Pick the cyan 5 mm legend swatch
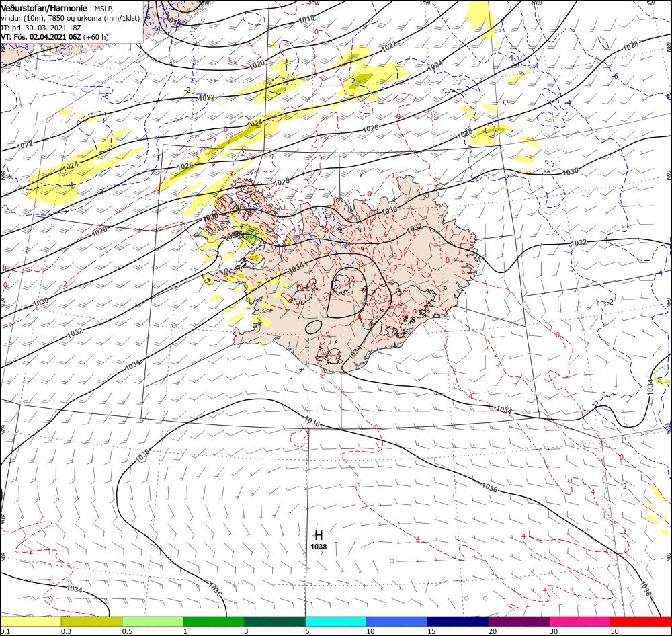 [x=336, y=621]
